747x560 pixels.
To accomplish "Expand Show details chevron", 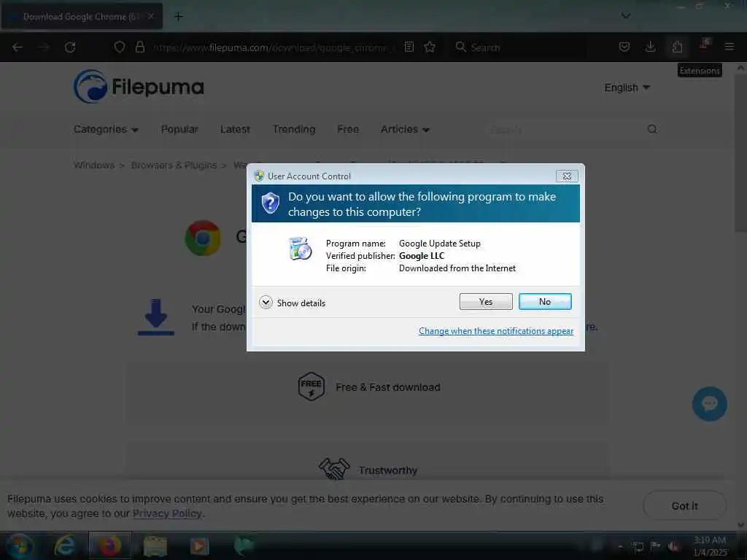I will [266, 303].
